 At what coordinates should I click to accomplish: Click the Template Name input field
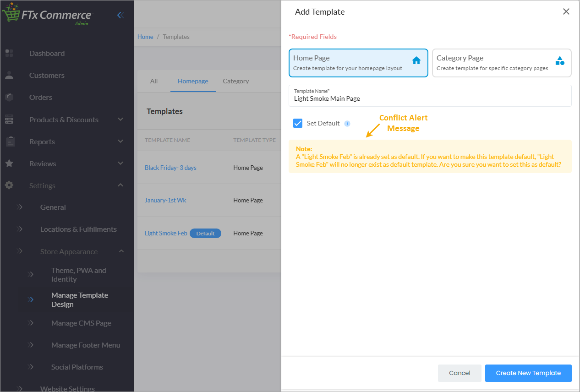(430, 98)
